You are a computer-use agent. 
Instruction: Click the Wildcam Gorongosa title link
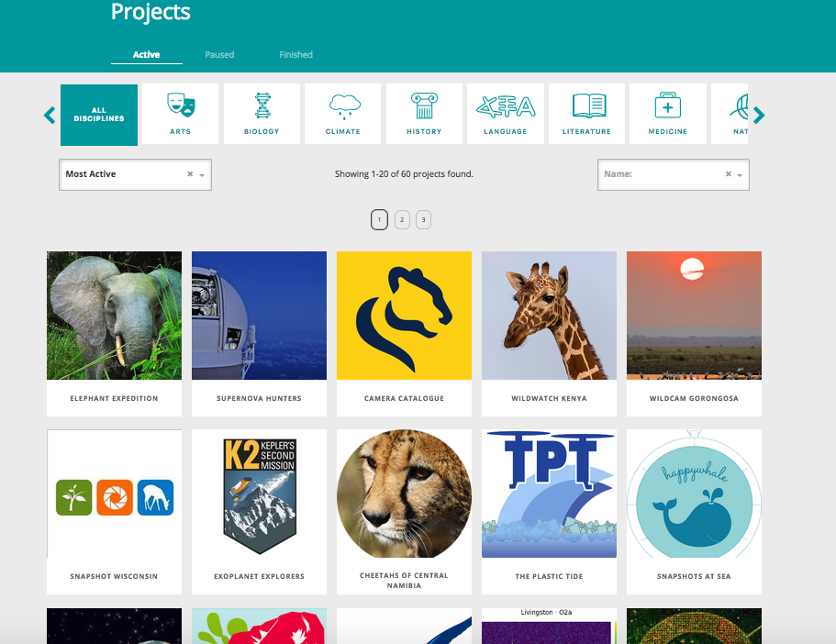(694, 398)
